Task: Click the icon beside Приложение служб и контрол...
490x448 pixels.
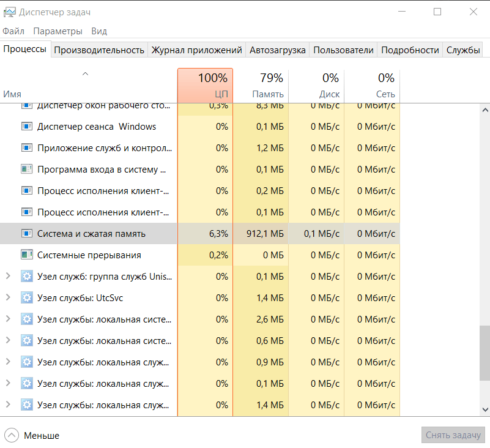Action: [x=27, y=148]
